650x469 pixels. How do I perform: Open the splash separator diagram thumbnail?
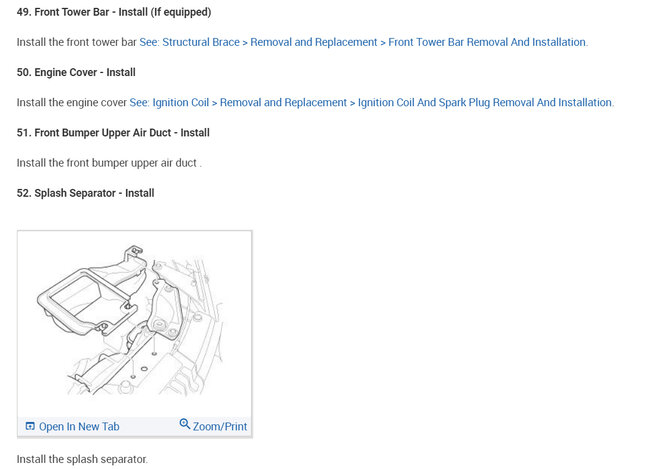click(x=134, y=324)
